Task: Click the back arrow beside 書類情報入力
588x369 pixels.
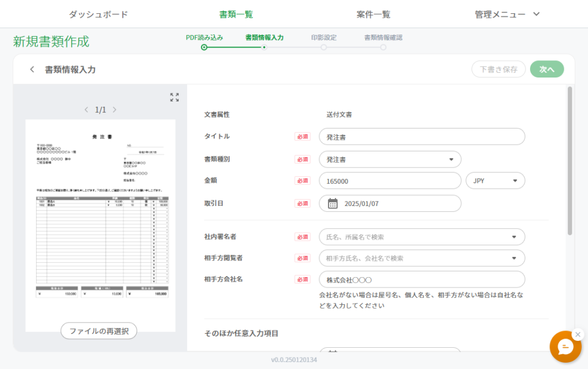Action: [x=32, y=69]
